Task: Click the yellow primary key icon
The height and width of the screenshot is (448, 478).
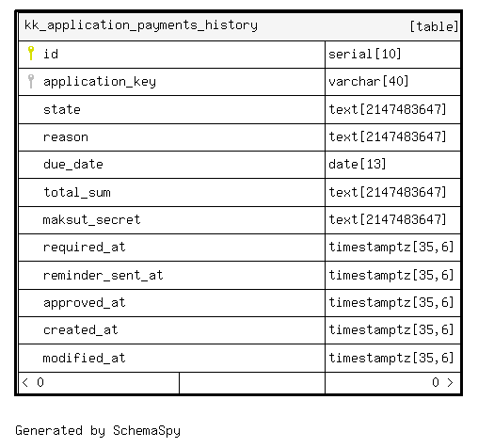Action: [31, 54]
